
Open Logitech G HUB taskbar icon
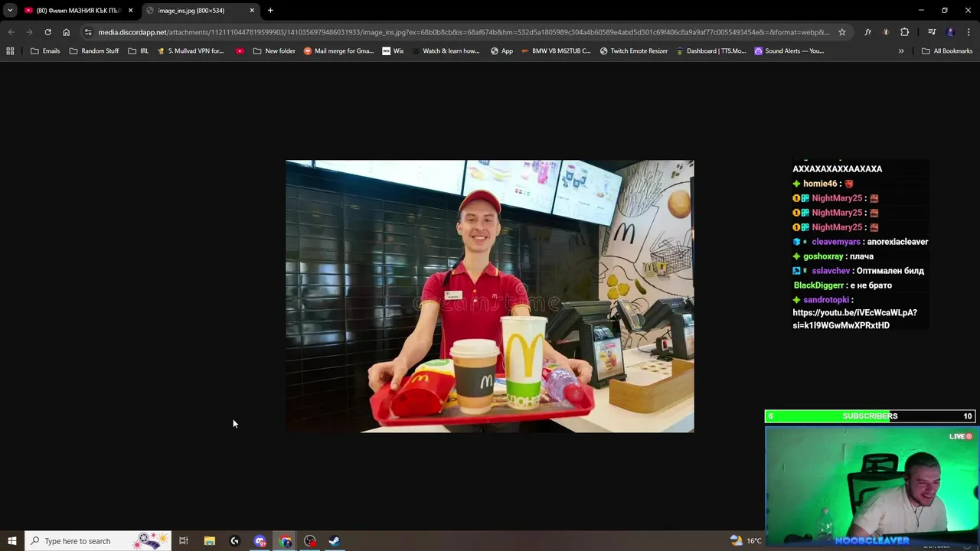234,541
